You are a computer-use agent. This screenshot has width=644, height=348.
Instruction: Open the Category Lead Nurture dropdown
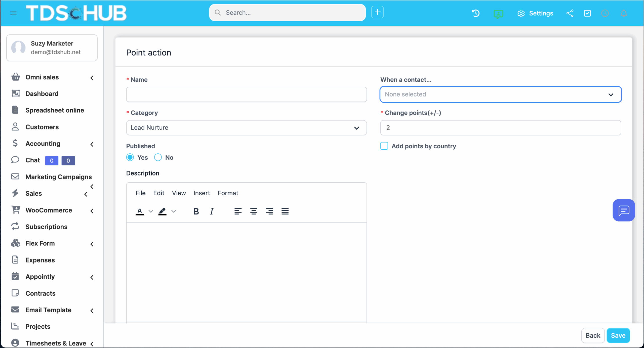(246, 128)
